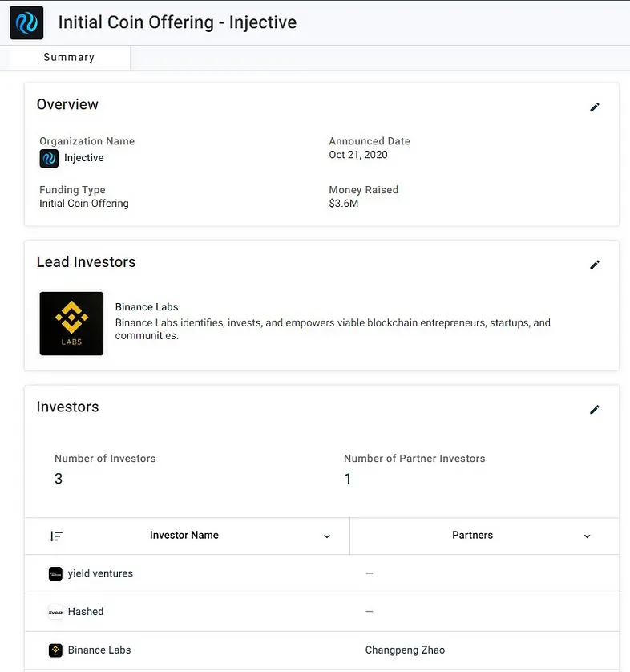Select the Number of Partner Investors value 1
630x672 pixels.
(x=348, y=479)
